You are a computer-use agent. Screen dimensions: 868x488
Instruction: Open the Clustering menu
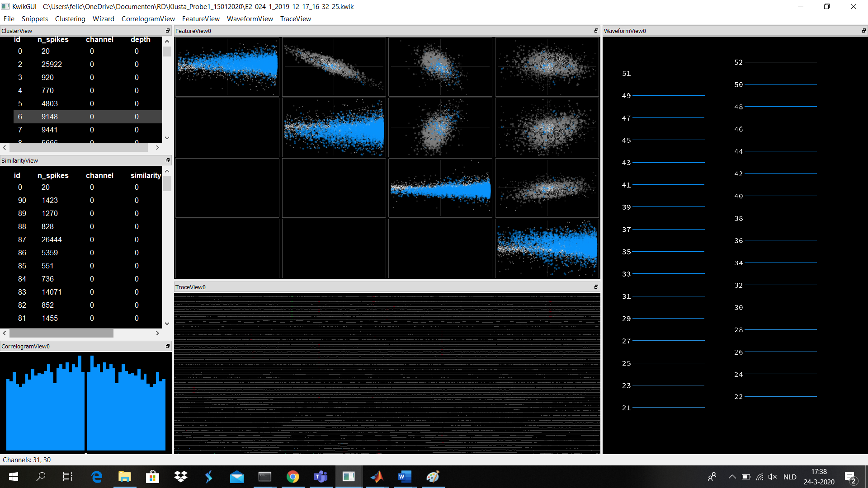(70, 19)
